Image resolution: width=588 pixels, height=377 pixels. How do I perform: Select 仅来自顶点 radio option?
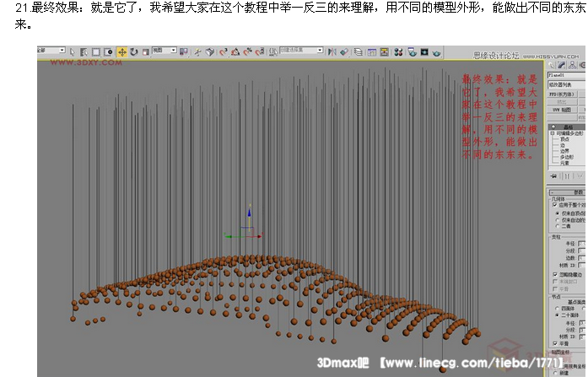[558, 213]
